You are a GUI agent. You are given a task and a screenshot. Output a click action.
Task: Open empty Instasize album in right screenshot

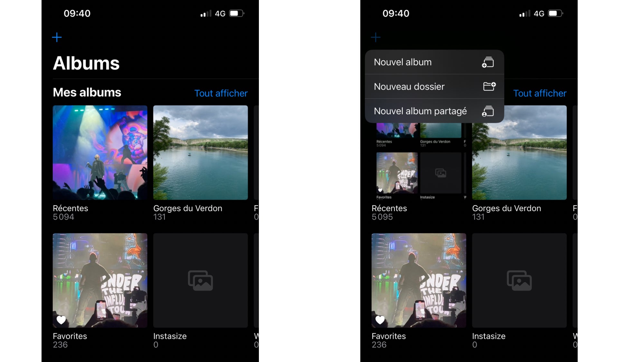point(519,280)
